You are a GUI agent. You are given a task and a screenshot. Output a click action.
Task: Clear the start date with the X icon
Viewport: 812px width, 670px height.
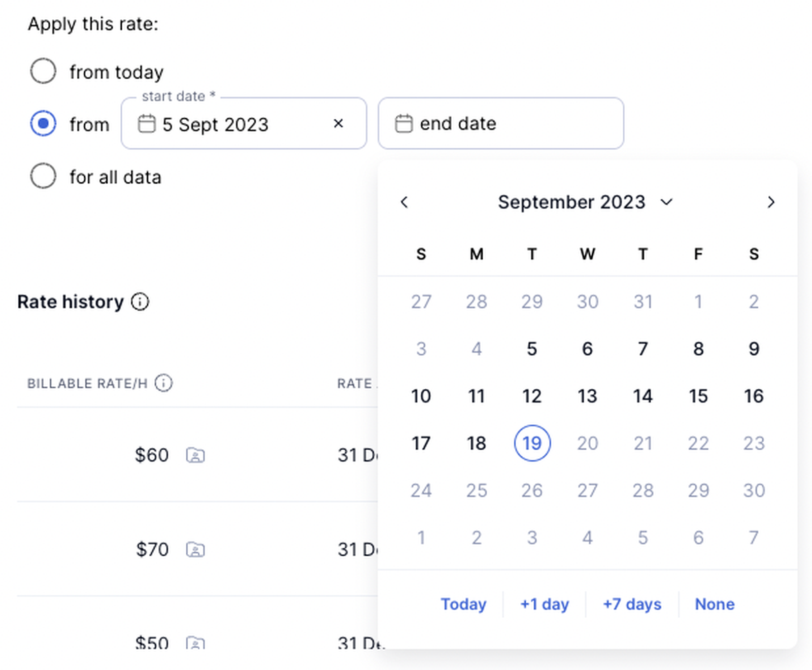tap(338, 123)
